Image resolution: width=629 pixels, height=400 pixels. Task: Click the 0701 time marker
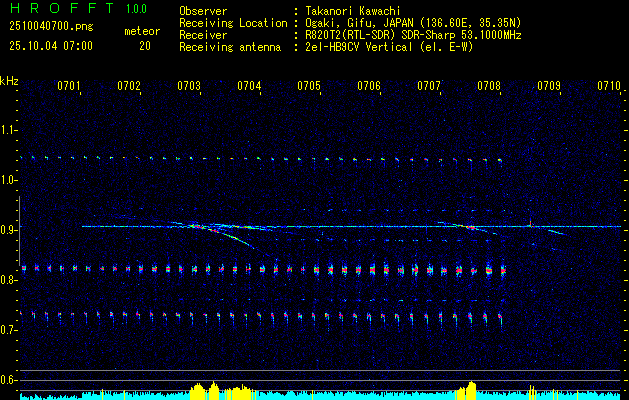69,87
